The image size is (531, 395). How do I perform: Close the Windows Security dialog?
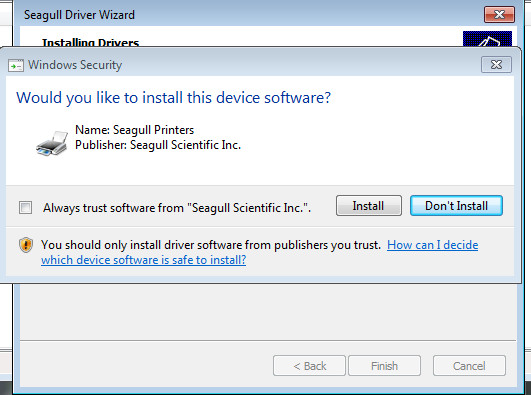pyautogui.click(x=496, y=64)
